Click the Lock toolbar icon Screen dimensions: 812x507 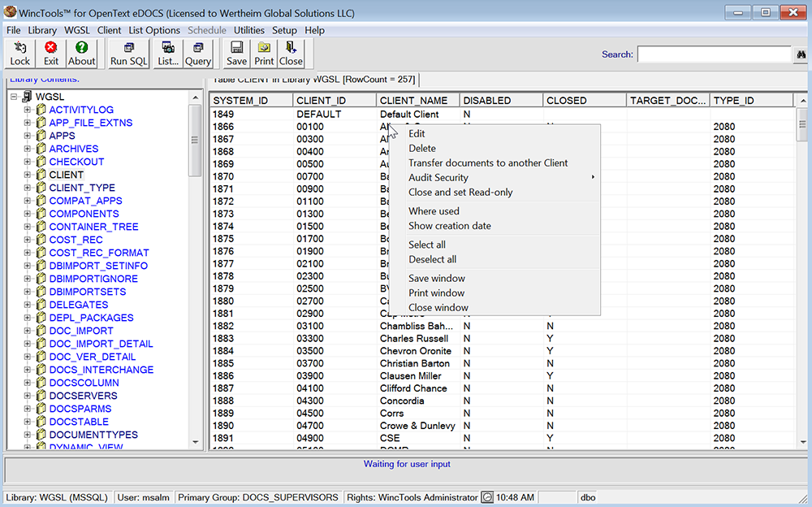pos(19,48)
